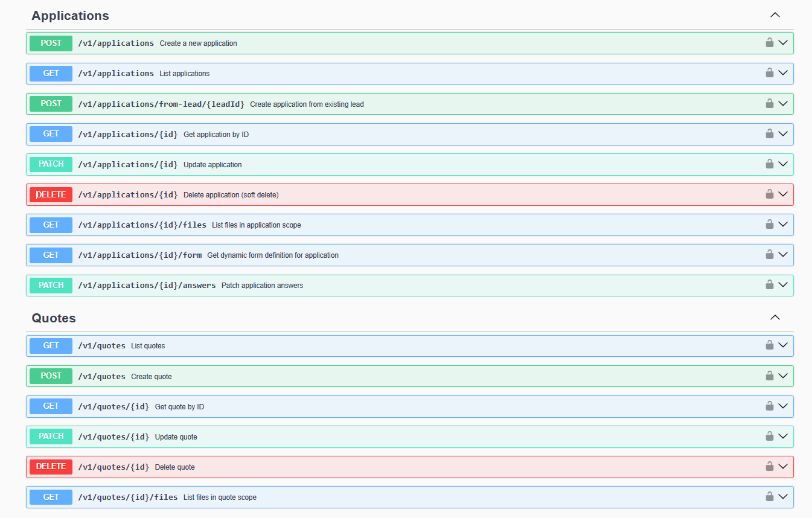
Task: Open the /v1/quotes/{id} Get quote by ID path
Action: pyautogui.click(x=113, y=406)
